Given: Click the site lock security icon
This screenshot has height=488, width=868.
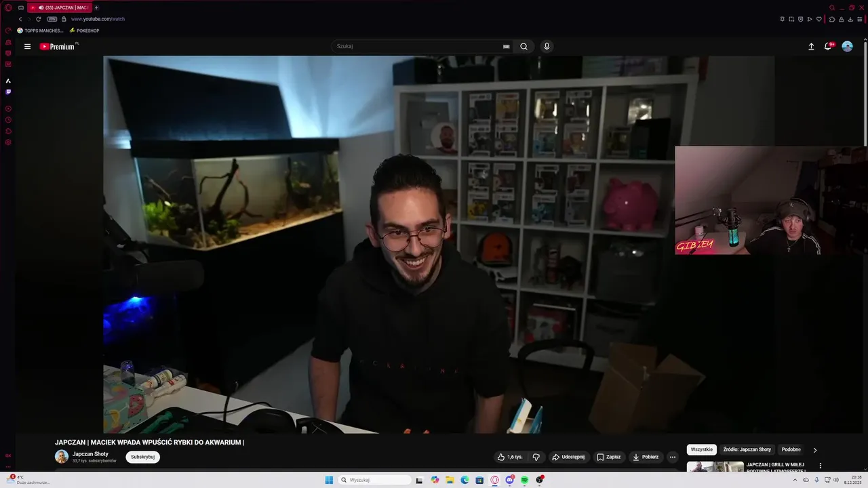Looking at the screenshot, I should tap(64, 19).
